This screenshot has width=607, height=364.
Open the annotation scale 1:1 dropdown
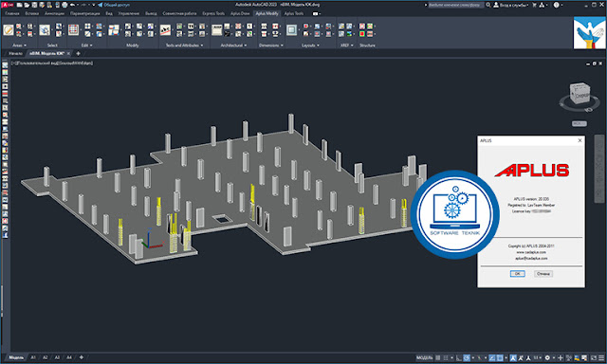click(539, 357)
